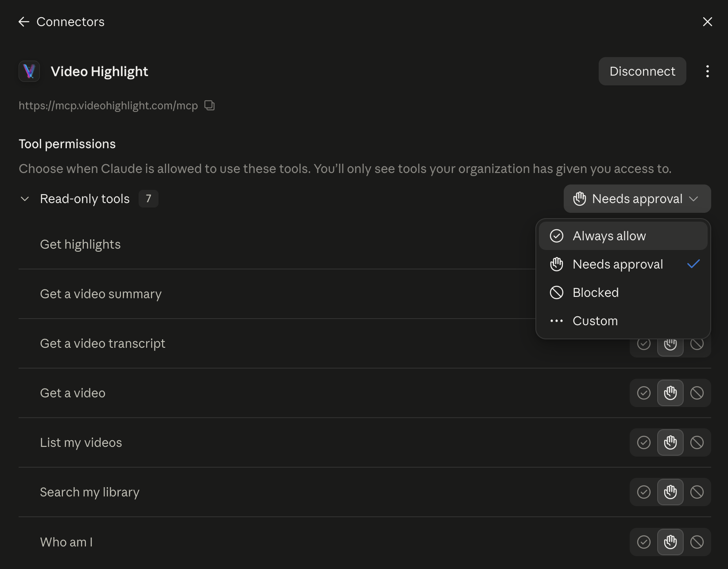Image resolution: width=728 pixels, height=569 pixels.
Task: Close the connector settings dialog
Action: (707, 22)
